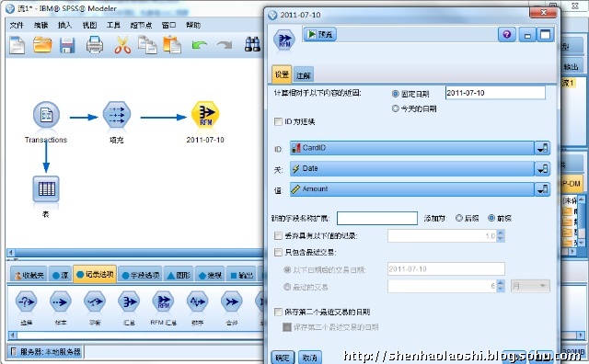Viewport: 589px width, 364px height.
Task: Open the 文件 menu
Action: tap(17, 25)
